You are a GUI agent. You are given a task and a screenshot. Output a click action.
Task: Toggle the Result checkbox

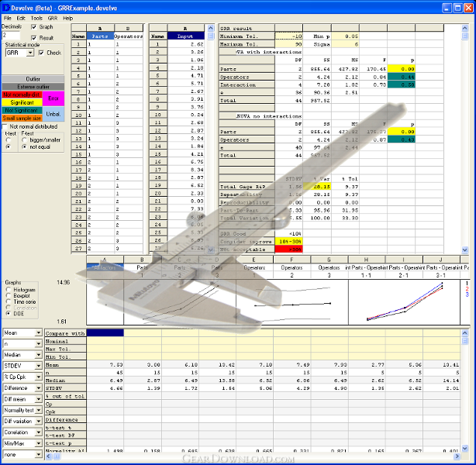pyautogui.click(x=33, y=38)
